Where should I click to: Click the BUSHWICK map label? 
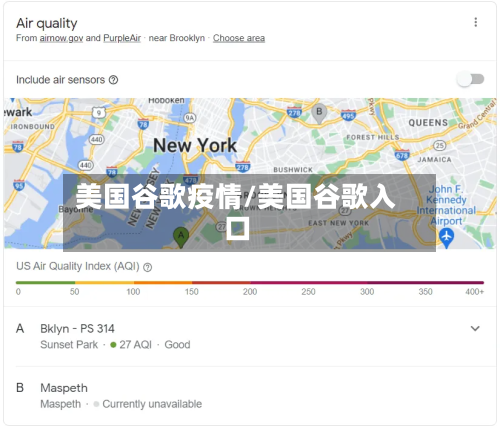pyautogui.click(x=293, y=170)
